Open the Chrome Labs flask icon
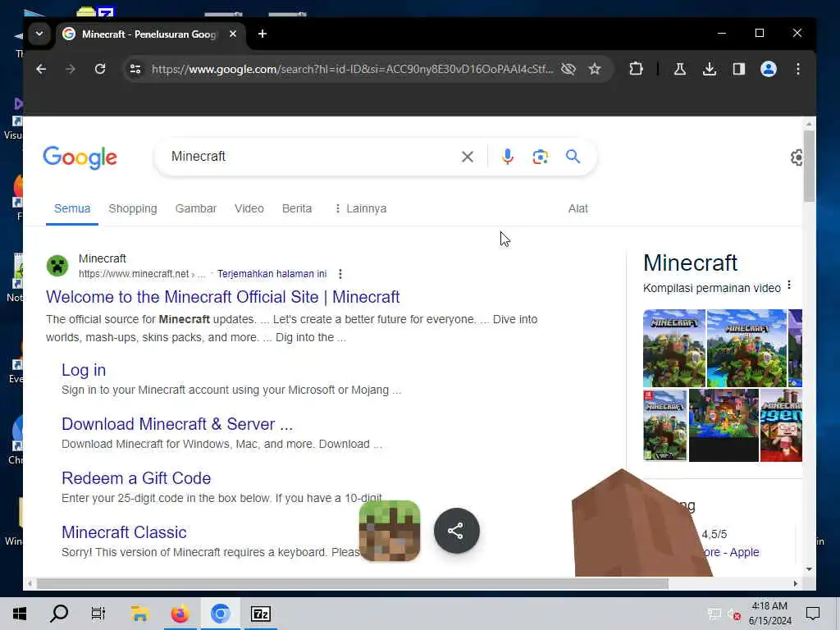The image size is (840, 630). click(680, 69)
